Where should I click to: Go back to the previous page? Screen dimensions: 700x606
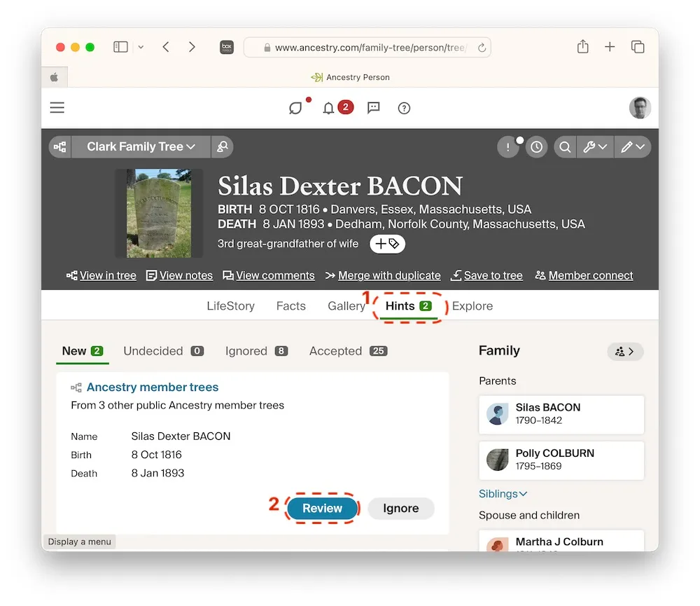click(166, 47)
